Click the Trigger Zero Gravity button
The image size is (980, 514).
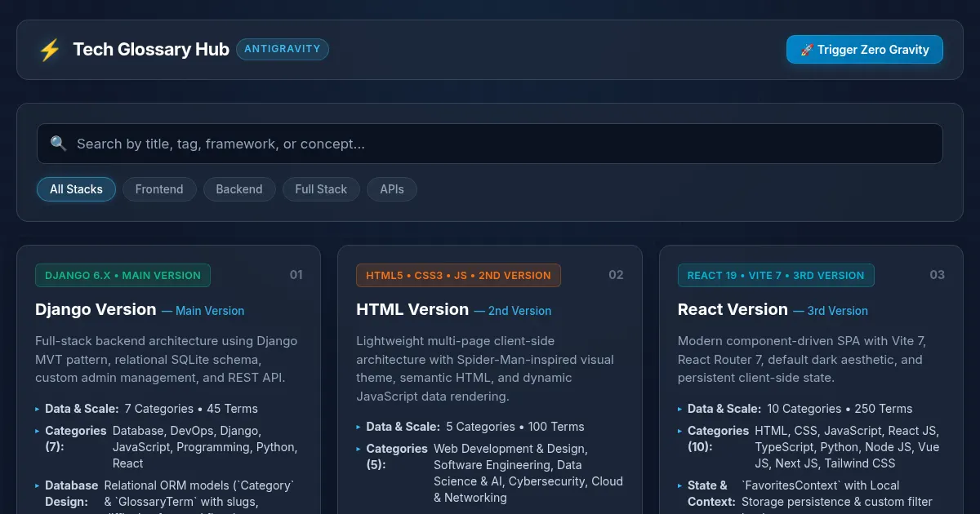click(865, 50)
